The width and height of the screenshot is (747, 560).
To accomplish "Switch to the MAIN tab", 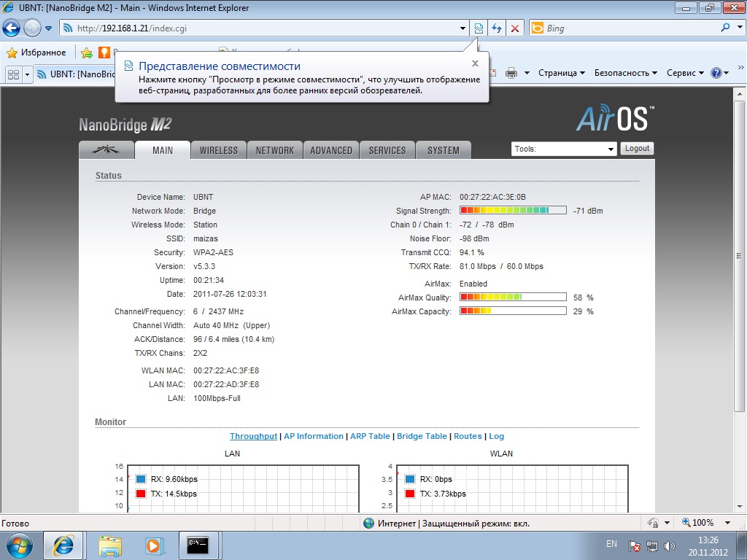I will pyautogui.click(x=163, y=150).
